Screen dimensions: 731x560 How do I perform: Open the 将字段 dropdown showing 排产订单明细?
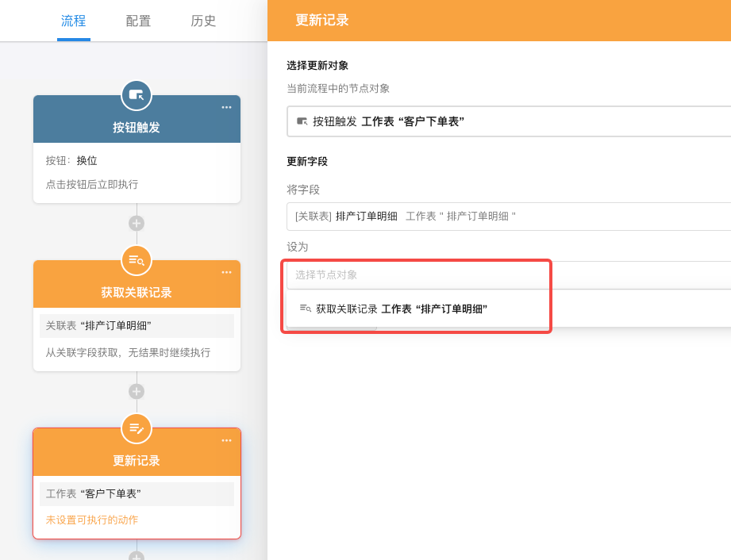pyautogui.click(x=508, y=216)
